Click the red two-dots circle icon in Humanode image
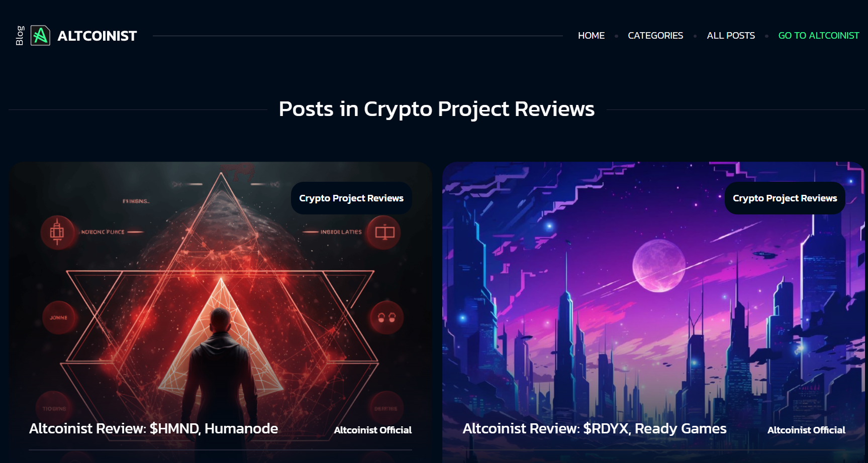 pos(387,318)
